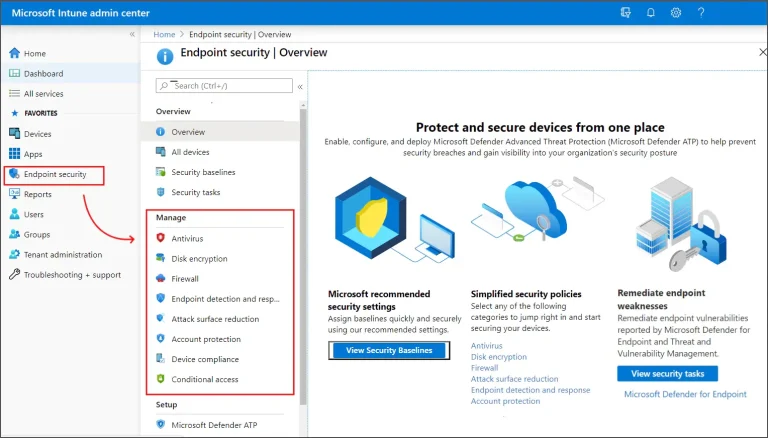Collapse the Endpoint security menu pane
768x438 pixels.
[300, 87]
